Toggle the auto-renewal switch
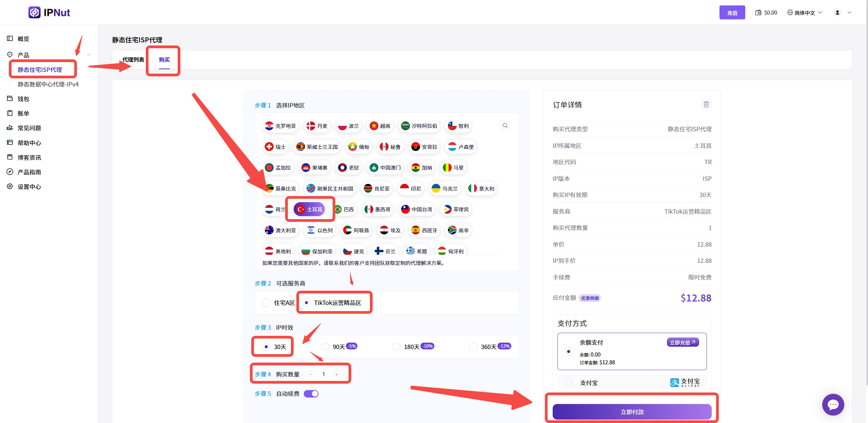Viewport: 868px width, 423px height. coord(311,393)
